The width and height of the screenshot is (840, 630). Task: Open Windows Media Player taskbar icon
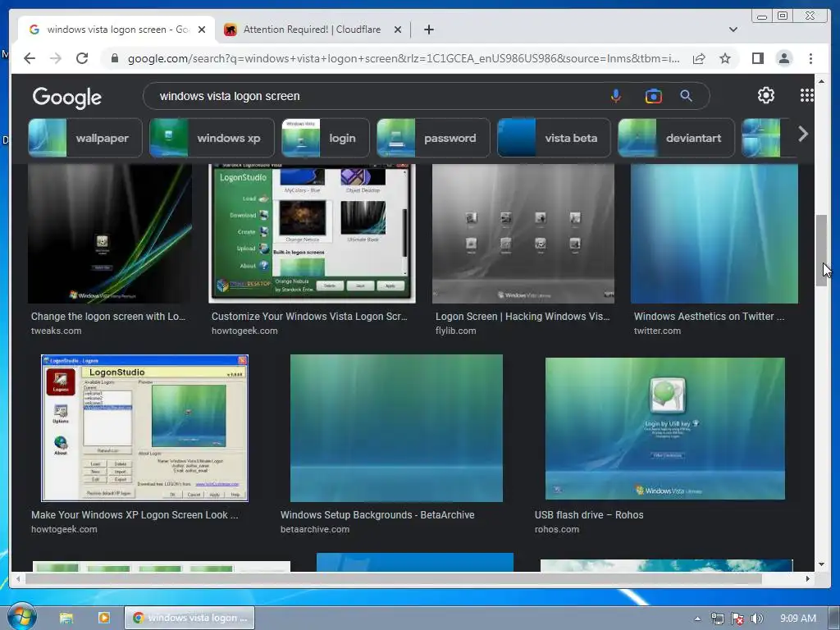pyautogui.click(x=104, y=618)
